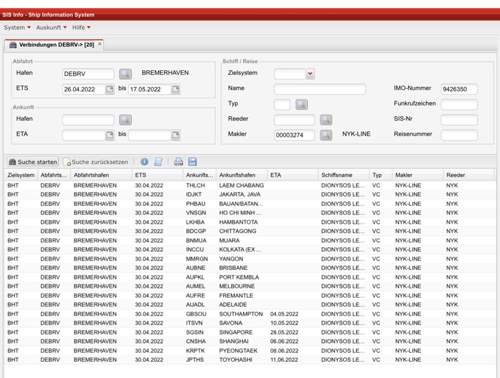Open the Makler lookup icon
500x378 pixels.
(x=326, y=135)
